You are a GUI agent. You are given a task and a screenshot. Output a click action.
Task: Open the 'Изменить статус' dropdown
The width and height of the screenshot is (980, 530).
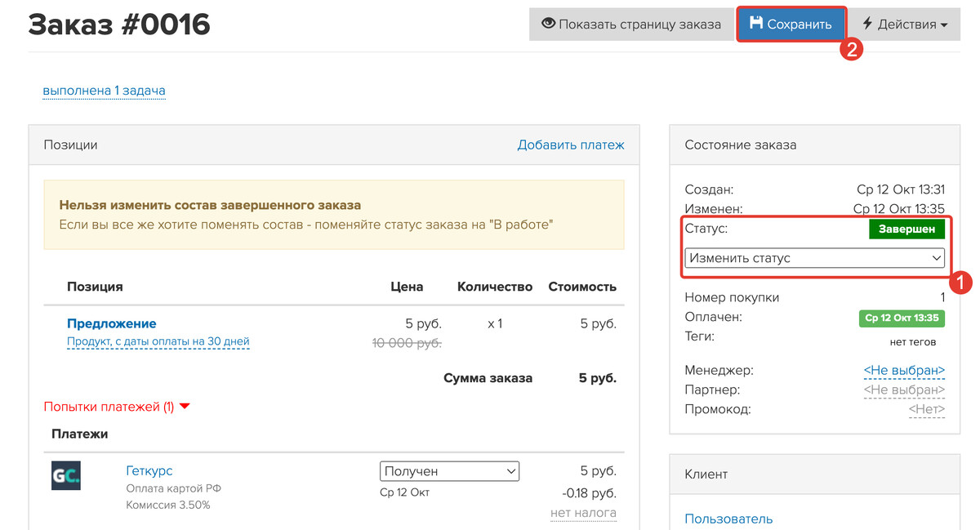814,258
